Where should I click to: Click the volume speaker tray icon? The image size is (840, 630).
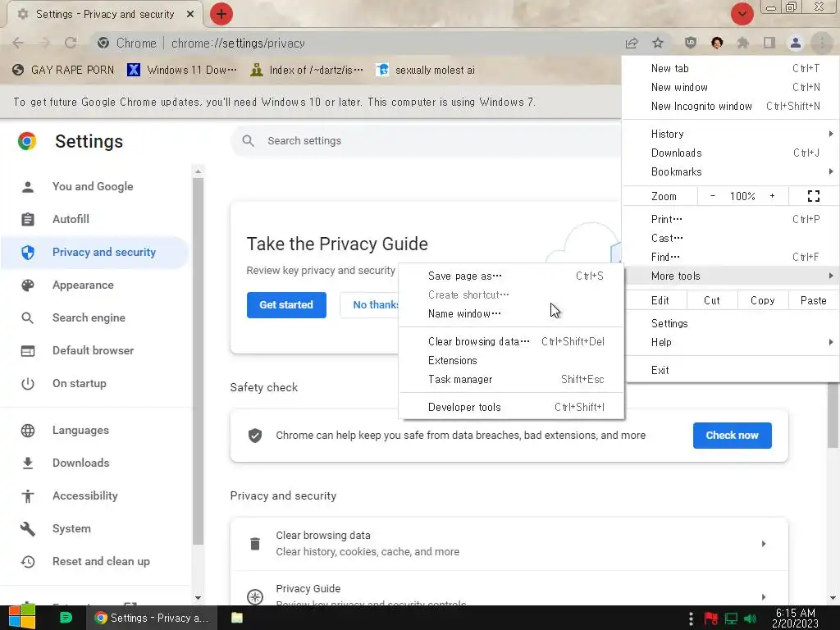tap(751, 619)
